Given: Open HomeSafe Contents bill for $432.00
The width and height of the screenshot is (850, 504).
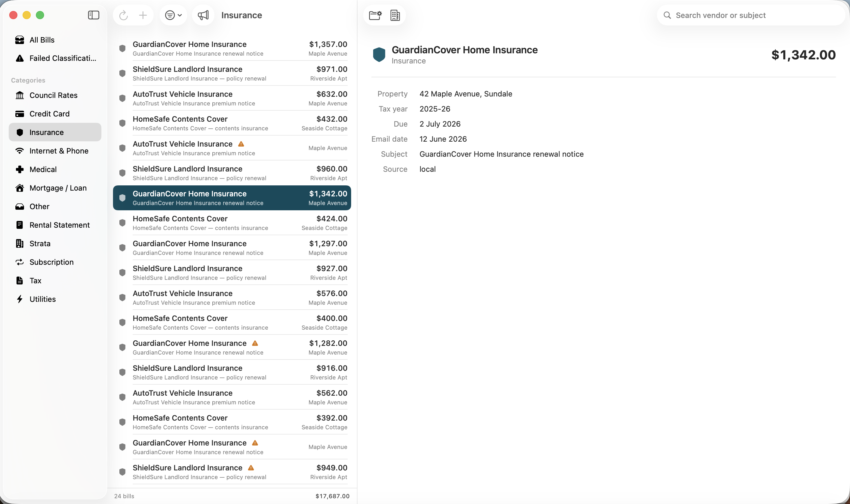Looking at the screenshot, I should 232,123.
